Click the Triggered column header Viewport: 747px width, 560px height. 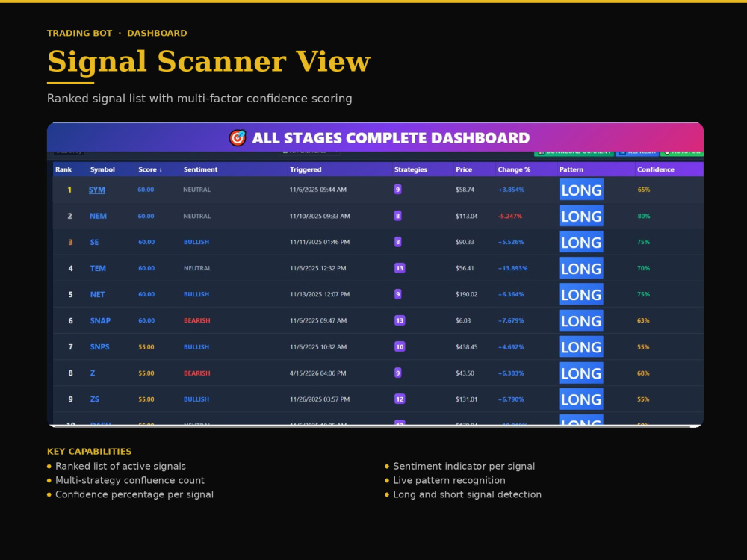click(306, 169)
